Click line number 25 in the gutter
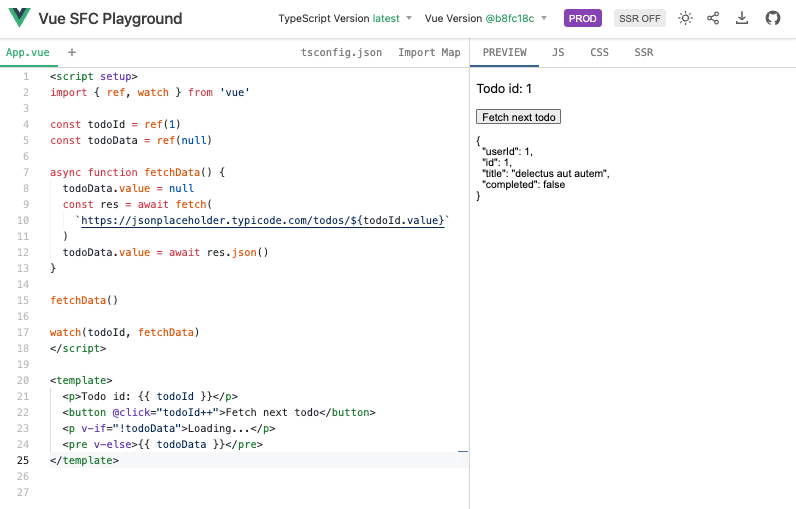796x509 pixels. pyautogui.click(x=23, y=460)
